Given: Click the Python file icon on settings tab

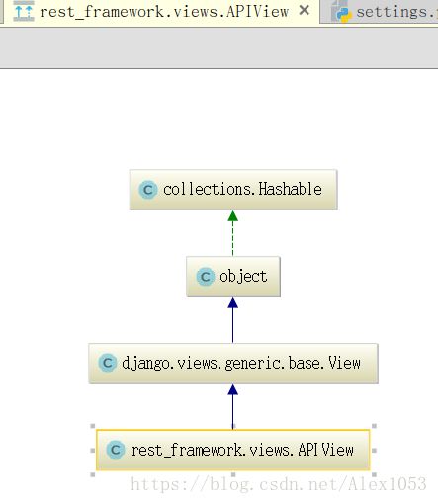Looking at the screenshot, I should coord(342,13).
